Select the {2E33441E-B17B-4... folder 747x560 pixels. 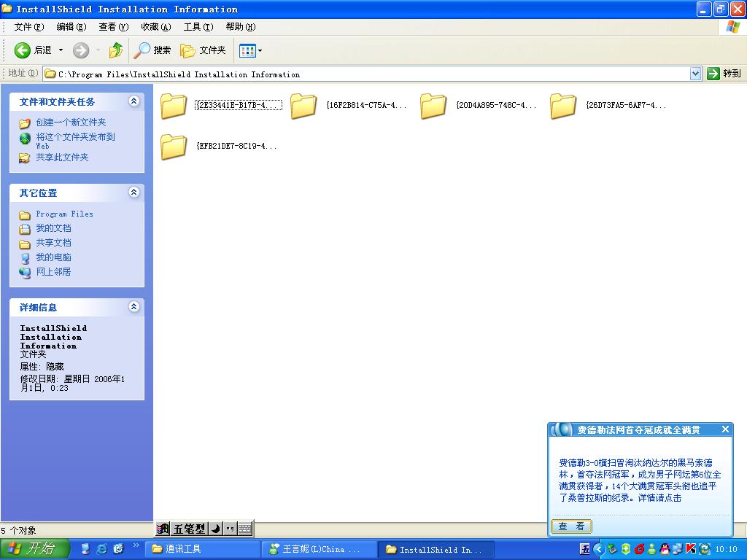[221, 105]
